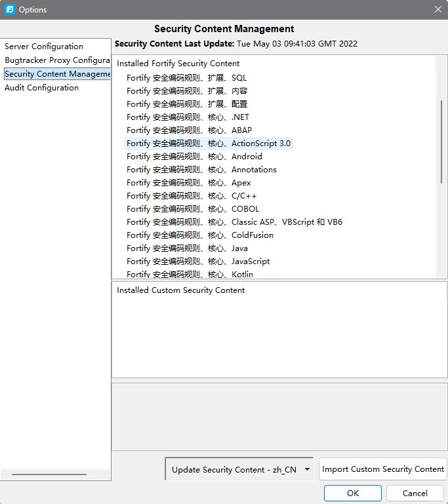Image resolution: width=448 pixels, height=504 pixels.
Task: Select the Fortify ColdFusion core rule
Action: tap(200, 235)
